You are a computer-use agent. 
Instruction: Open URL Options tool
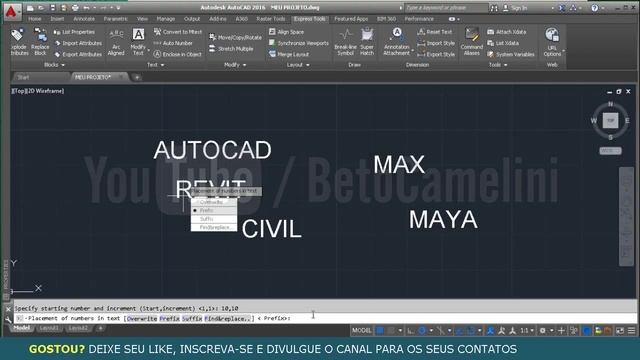click(552, 42)
